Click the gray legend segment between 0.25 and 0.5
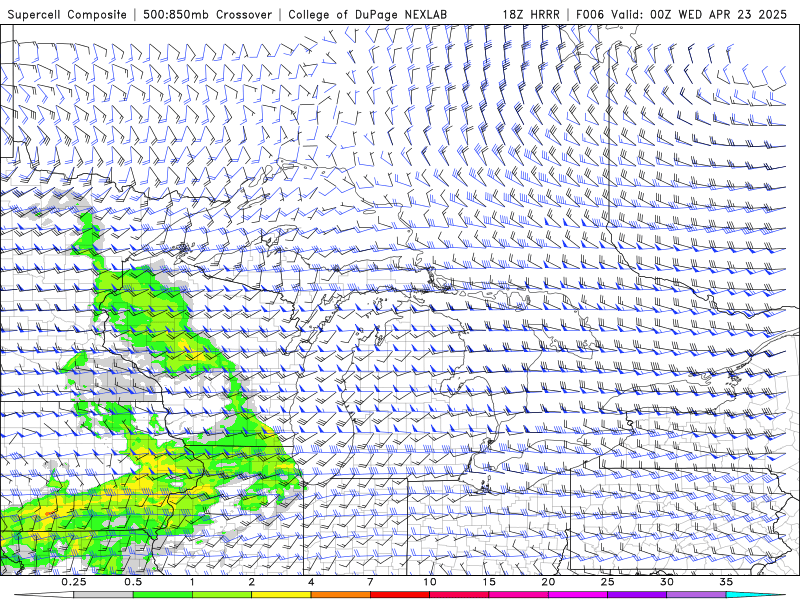Screen dimensions: 800x600 tap(104, 595)
